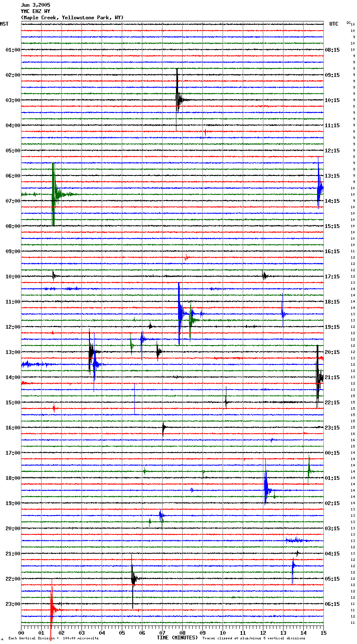Click the 08 minute tick label on bottom axis
The height and width of the screenshot is (644, 357).
(x=182, y=633)
